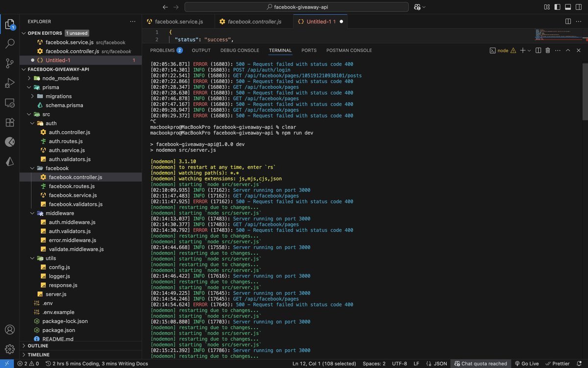
Task: Switch to the Problems panel tab
Action: [x=166, y=50]
